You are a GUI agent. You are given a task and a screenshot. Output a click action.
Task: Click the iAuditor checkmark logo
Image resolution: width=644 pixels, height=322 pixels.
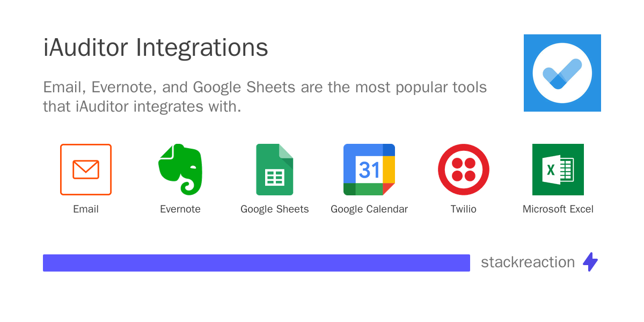pos(562,74)
